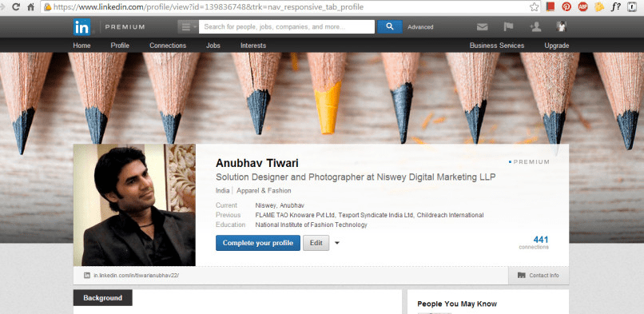Click the blue search magnifier button
Image resolution: width=644 pixels, height=314 pixels.
[390, 26]
